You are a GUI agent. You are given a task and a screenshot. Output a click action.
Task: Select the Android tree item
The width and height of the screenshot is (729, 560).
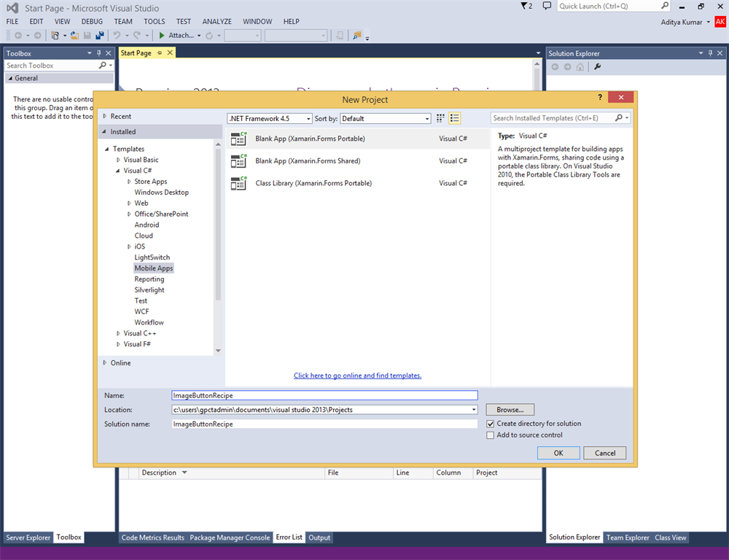click(x=147, y=225)
